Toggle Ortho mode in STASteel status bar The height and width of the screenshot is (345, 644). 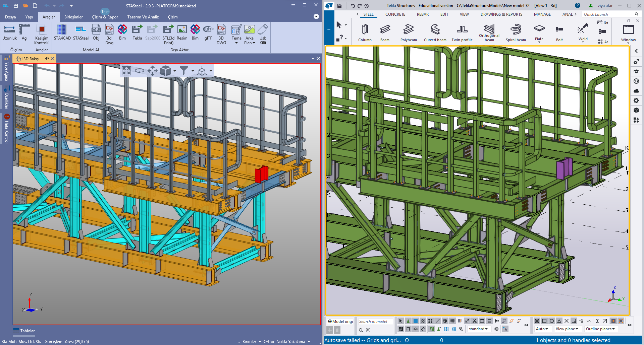point(269,342)
